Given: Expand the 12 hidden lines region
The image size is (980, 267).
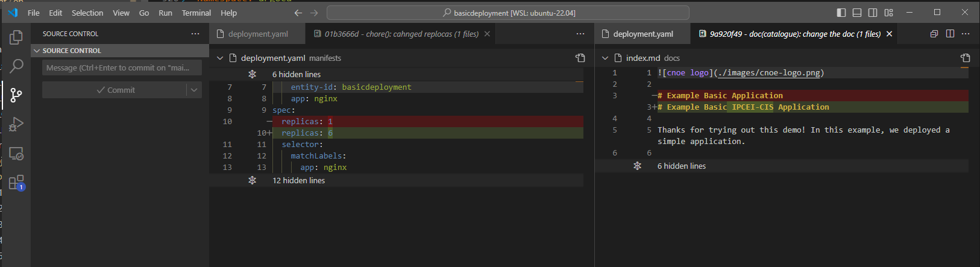Looking at the screenshot, I should point(298,180).
